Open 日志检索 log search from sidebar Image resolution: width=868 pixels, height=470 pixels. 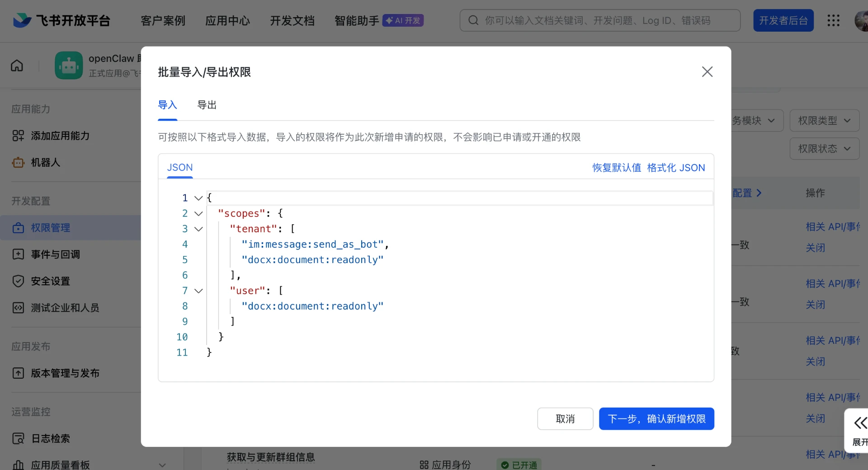50,438
